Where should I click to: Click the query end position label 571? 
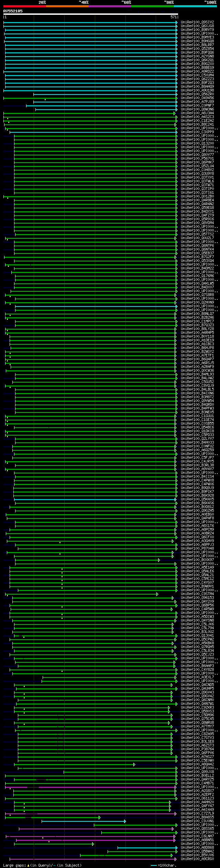pos(174,17)
